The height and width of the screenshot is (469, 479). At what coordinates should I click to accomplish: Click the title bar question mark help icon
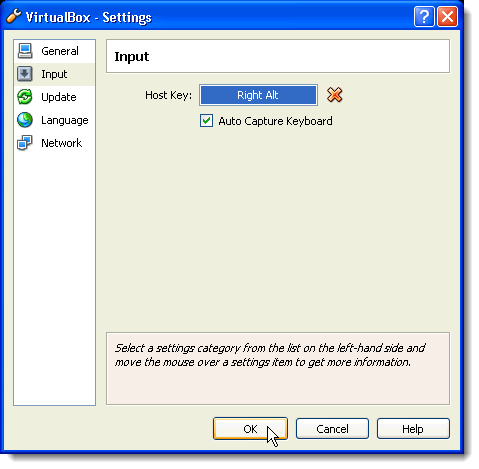[x=424, y=17]
